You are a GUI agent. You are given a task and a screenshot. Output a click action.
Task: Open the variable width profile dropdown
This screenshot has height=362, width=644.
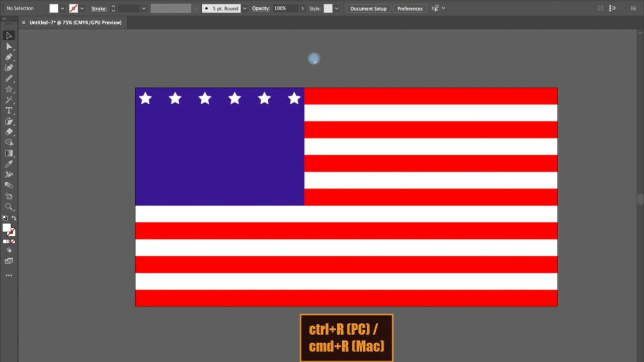(x=195, y=9)
